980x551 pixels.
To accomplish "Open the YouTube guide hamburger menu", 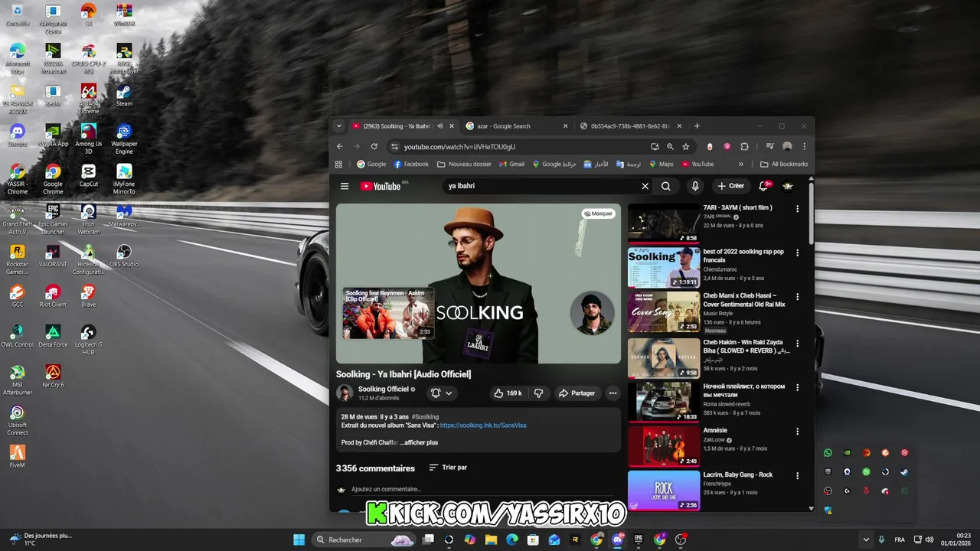I will coord(345,186).
